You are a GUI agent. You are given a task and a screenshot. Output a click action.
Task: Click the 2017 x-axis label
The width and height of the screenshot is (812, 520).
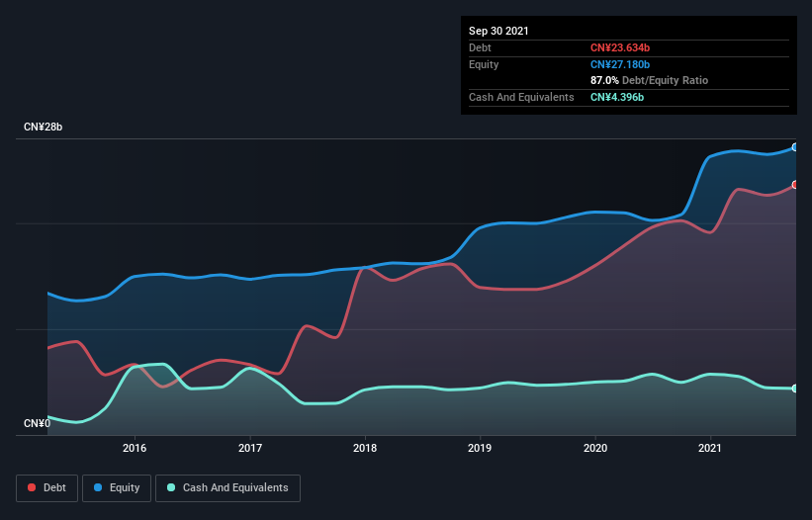pos(250,448)
